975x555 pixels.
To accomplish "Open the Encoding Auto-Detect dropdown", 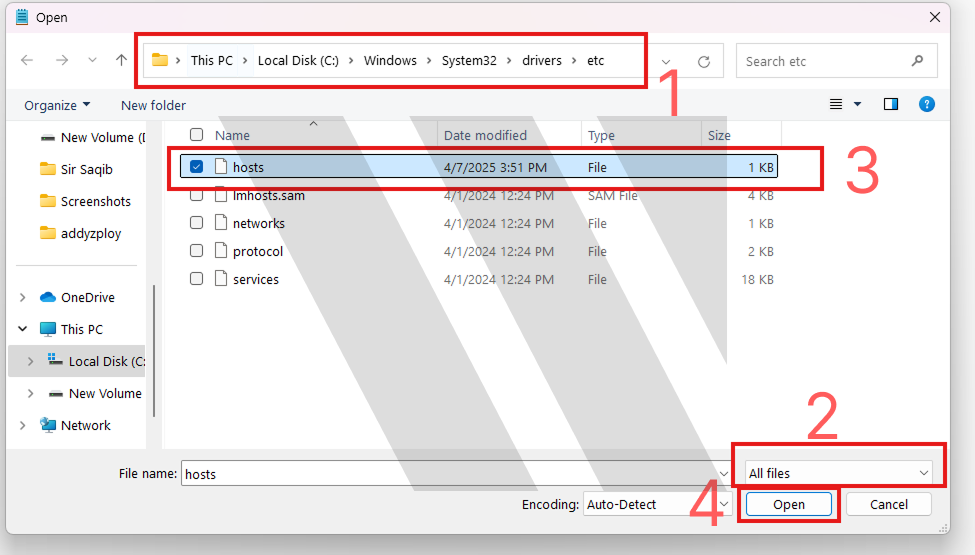I will point(657,504).
